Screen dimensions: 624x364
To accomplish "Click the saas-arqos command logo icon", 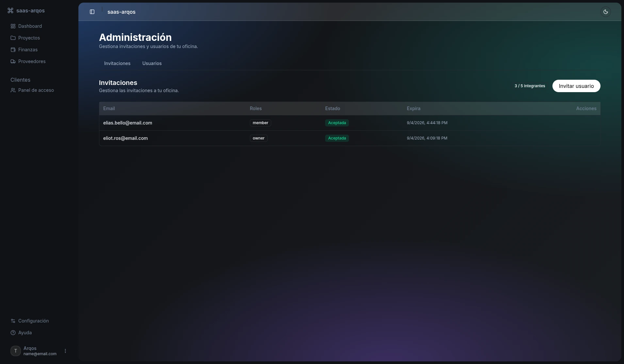I will tap(10, 10).
